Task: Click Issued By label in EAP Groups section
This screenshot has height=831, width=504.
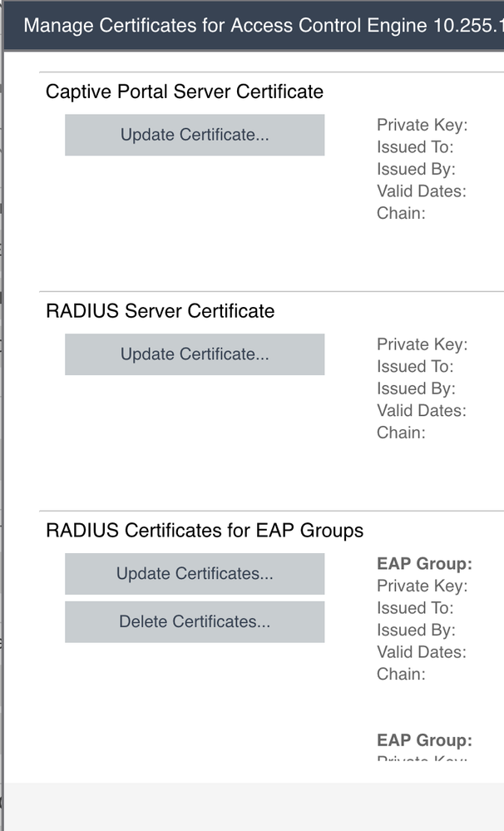Action: (x=415, y=630)
